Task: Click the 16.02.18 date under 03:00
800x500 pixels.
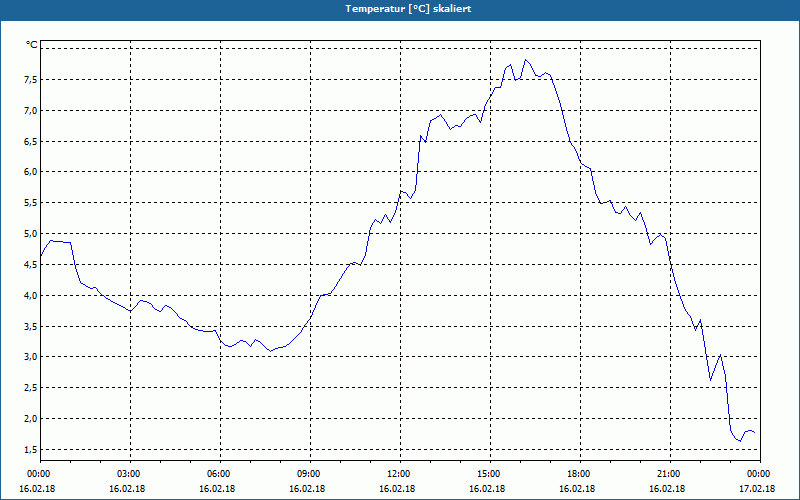Action: [127, 489]
